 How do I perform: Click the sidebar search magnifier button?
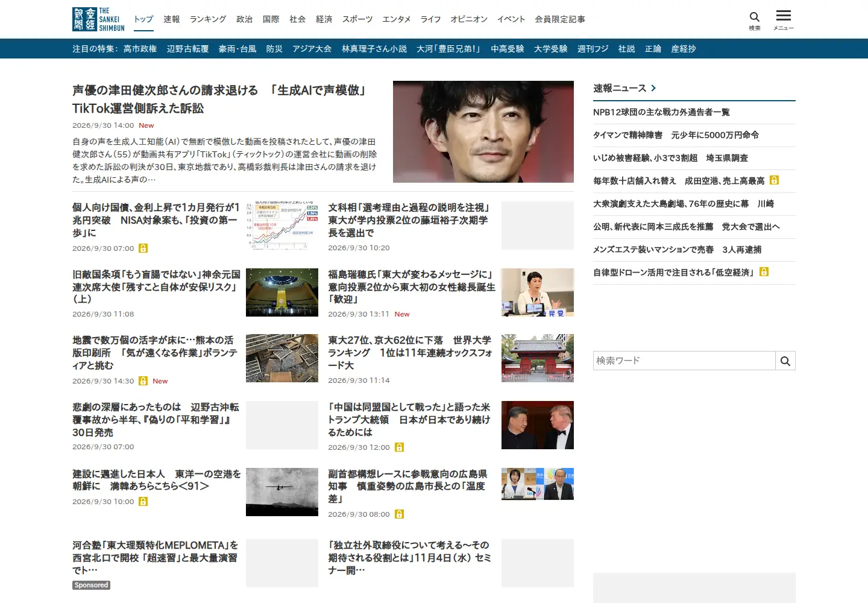(785, 361)
